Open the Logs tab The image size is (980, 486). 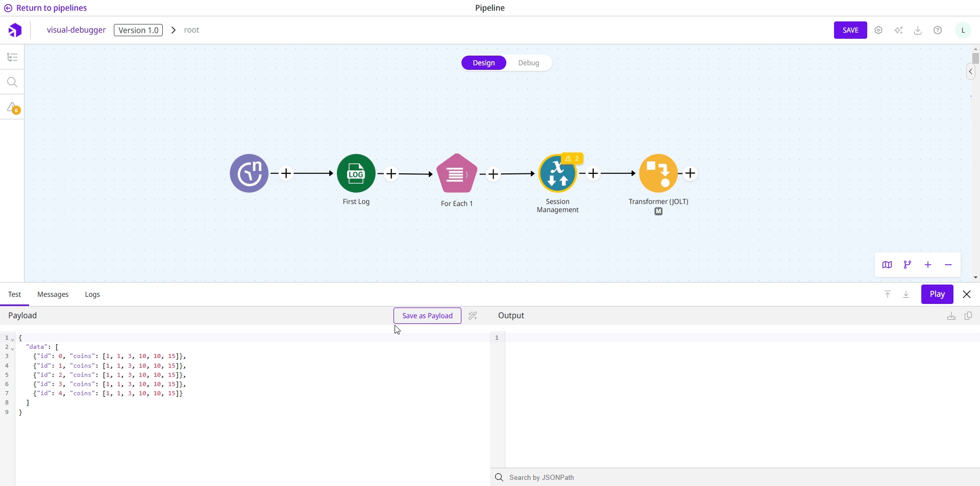click(92, 294)
